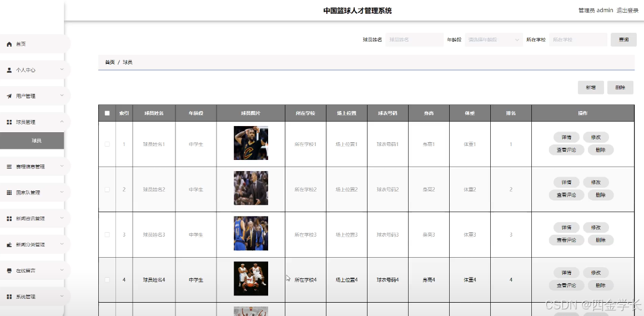Click the grid icon beside 球员管理

pos(9,122)
